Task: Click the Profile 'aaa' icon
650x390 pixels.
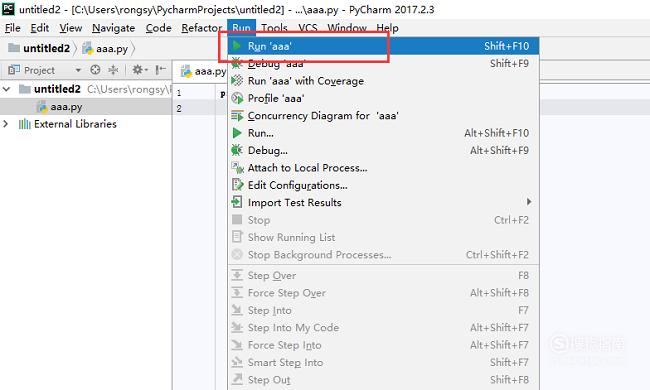Action: 237,98
